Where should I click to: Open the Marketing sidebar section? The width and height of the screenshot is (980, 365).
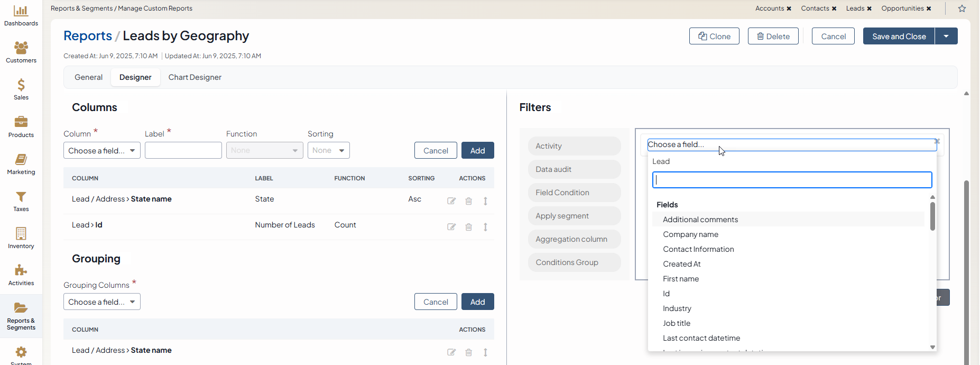21,160
